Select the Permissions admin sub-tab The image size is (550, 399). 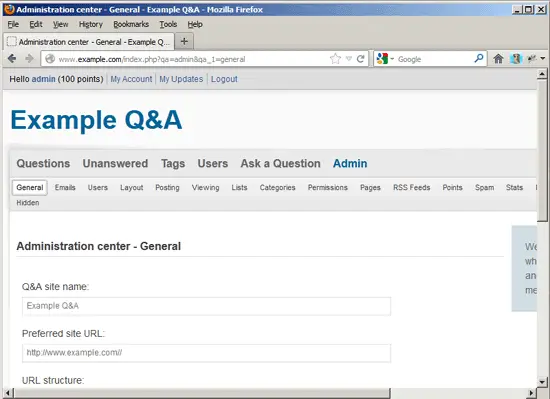point(328,188)
